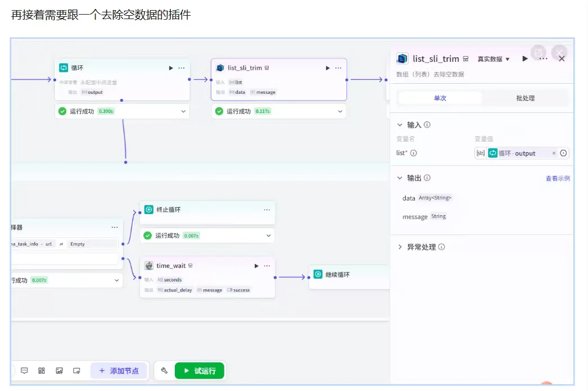This screenshot has width=588, height=391.
Task: Open the 真实数据 dropdown in side panel
Action: [493, 59]
